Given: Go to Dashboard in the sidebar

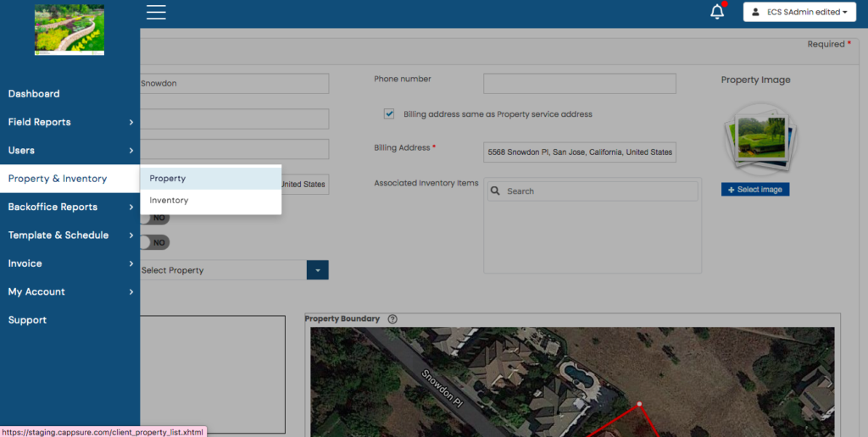Looking at the screenshot, I should (x=34, y=94).
